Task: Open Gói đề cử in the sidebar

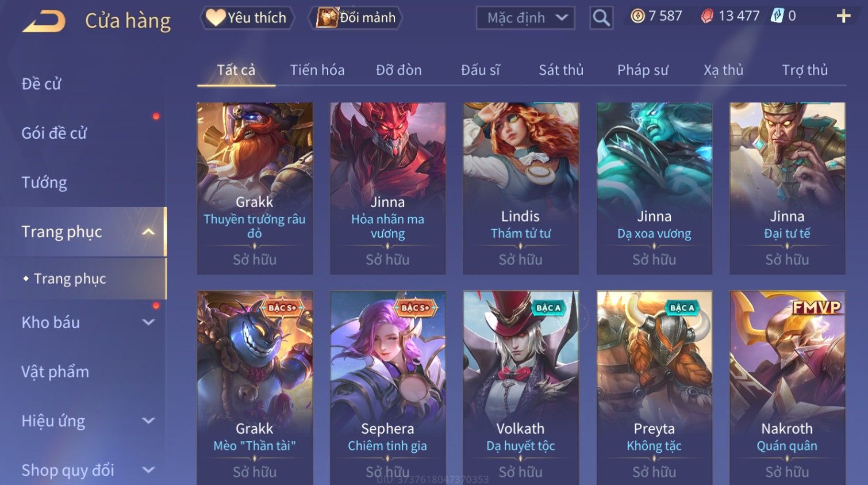Action: tap(54, 133)
